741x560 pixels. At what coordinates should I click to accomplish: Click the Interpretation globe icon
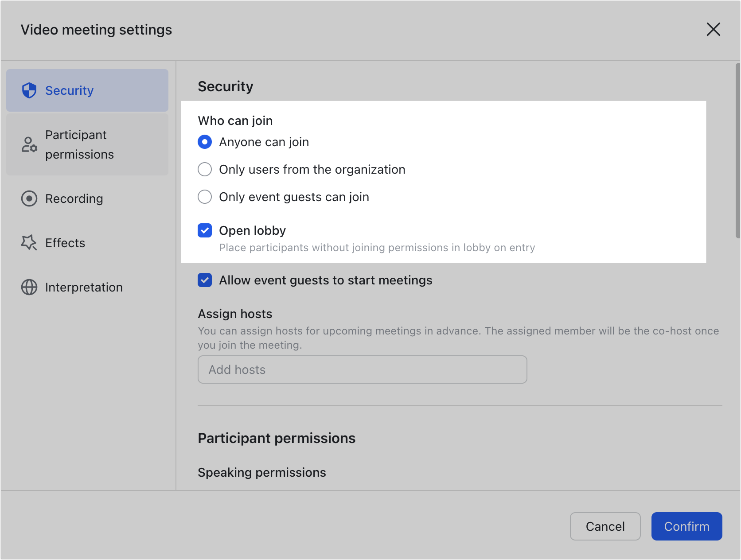(x=29, y=287)
